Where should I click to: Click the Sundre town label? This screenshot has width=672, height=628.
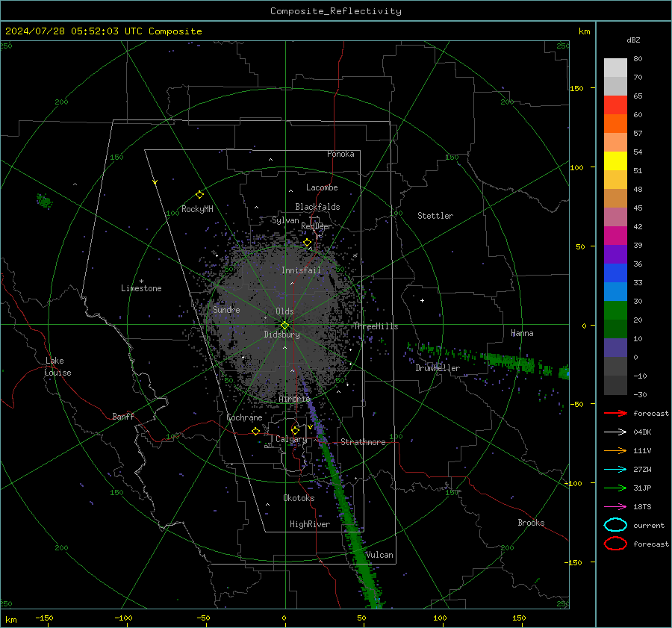tap(226, 310)
